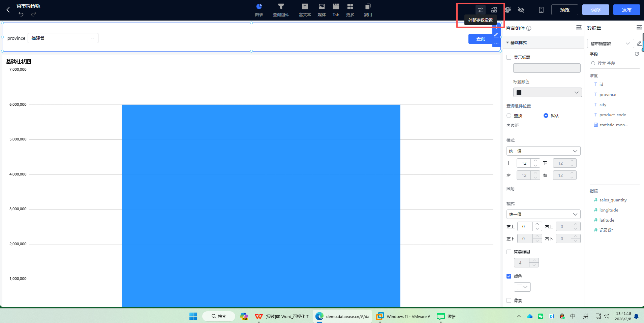This screenshot has width=644, height=323.
Task: Go back using the top-left arrow
Action: coord(8,10)
